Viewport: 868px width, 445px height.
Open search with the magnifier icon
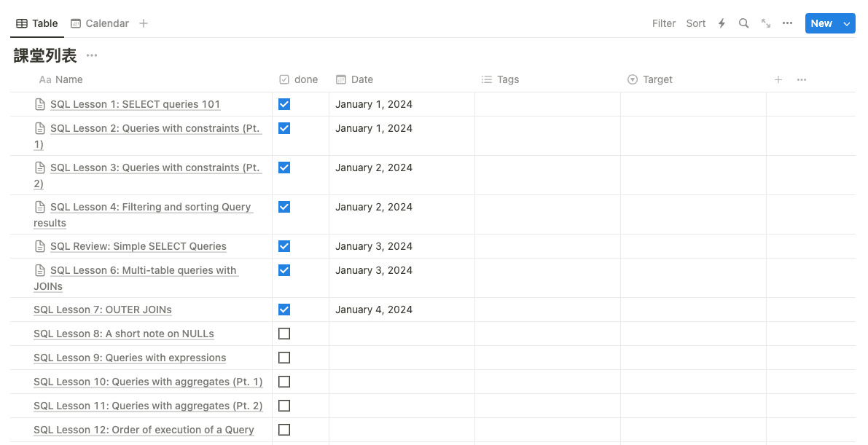pos(743,23)
